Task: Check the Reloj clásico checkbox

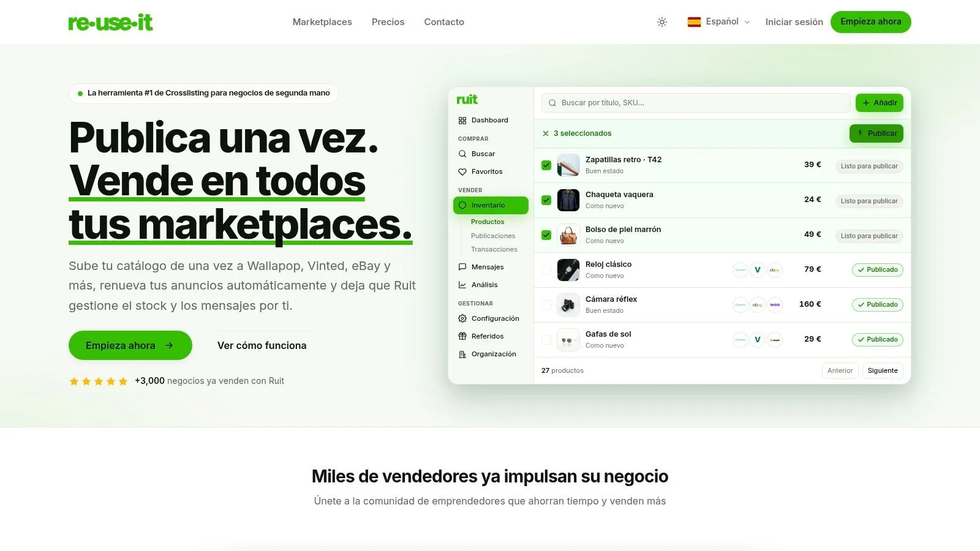Action: tap(546, 270)
